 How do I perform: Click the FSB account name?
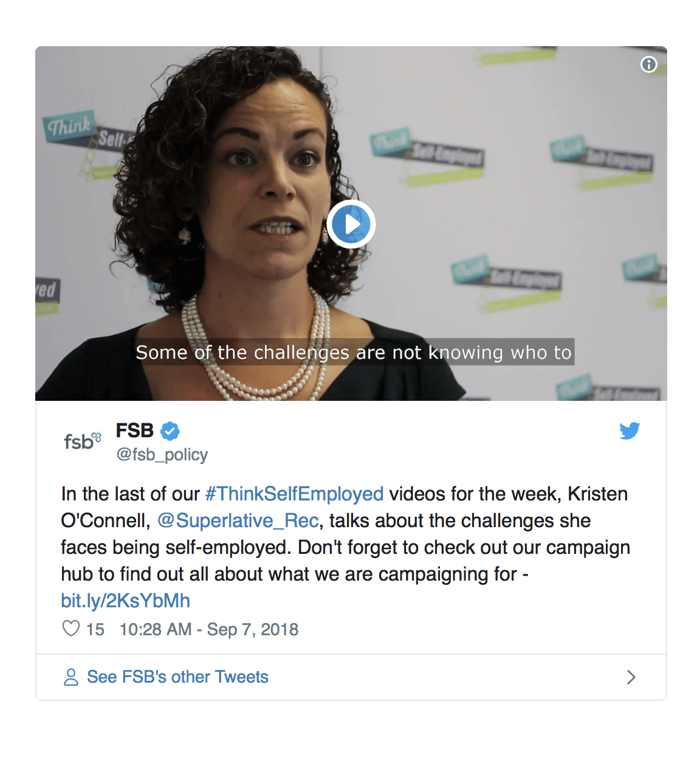click(x=135, y=431)
